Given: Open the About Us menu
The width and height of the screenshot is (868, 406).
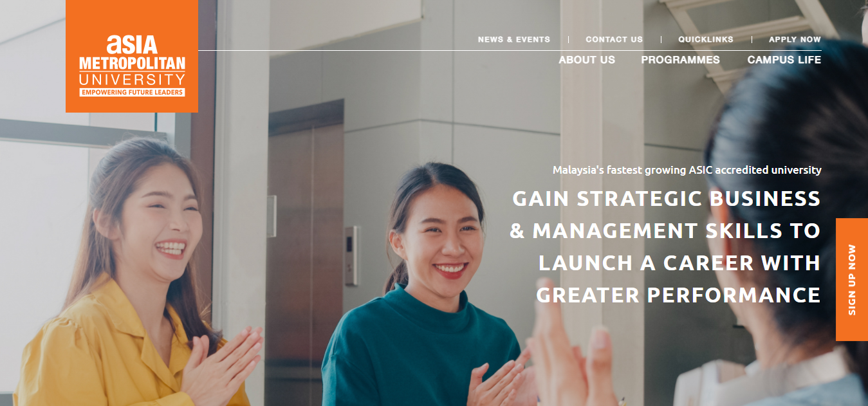Looking at the screenshot, I should click(587, 60).
